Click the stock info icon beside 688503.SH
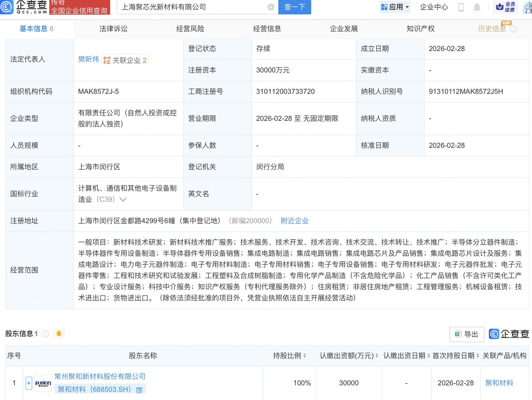The width and height of the screenshot is (532, 400). click(139, 390)
